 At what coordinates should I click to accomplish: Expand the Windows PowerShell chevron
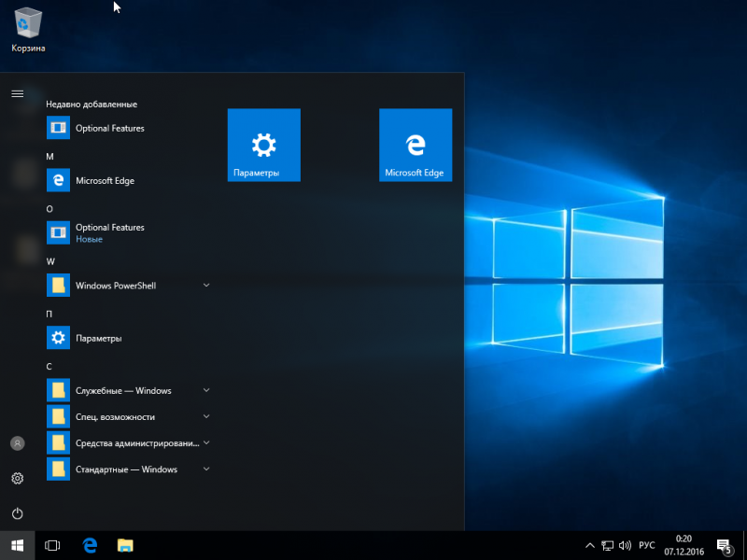click(206, 286)
